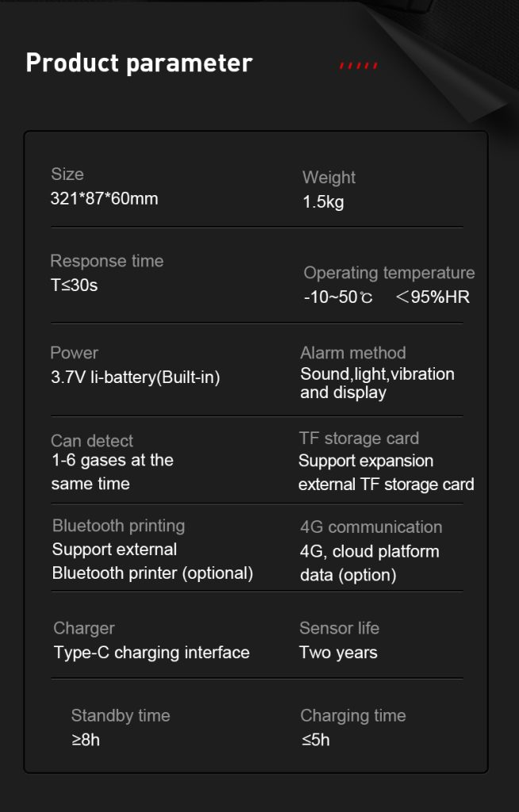
Task: Select the 3.7V li-battery(Built-in) text
Action: coord(135,377)
